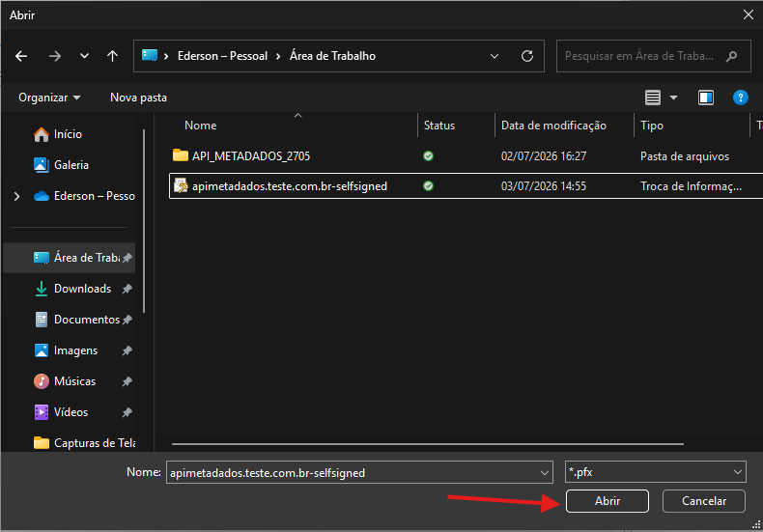763x532 pixels.
Task: Go back with the left arrow button
Action: click(21, 56)
